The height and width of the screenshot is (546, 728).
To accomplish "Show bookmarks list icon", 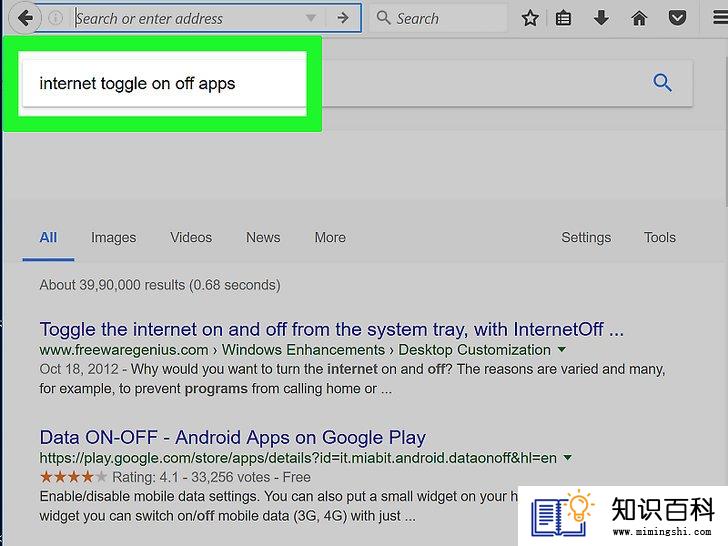I will pyautogui.click(x=563, y=18).
